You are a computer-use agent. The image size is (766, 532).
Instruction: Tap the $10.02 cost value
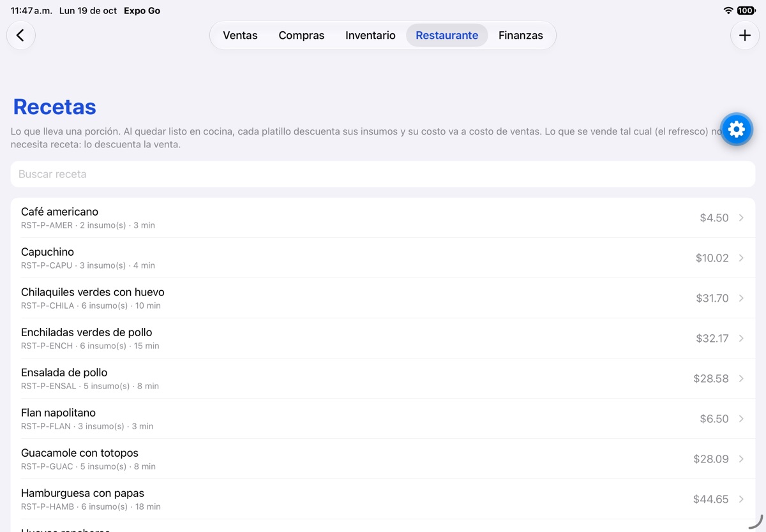712,258
